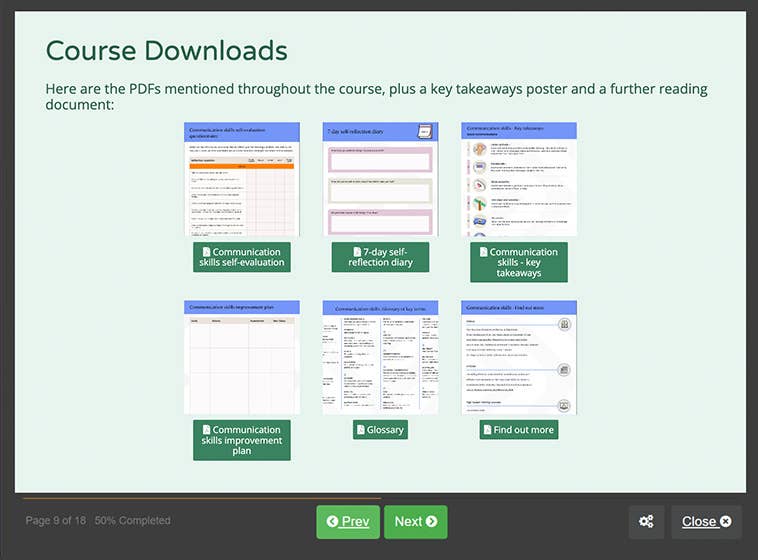This screenshot has width=758, height=560.
Task: Open the self-evaluation questionnaire thumbnail
Action: coord(242,179)
